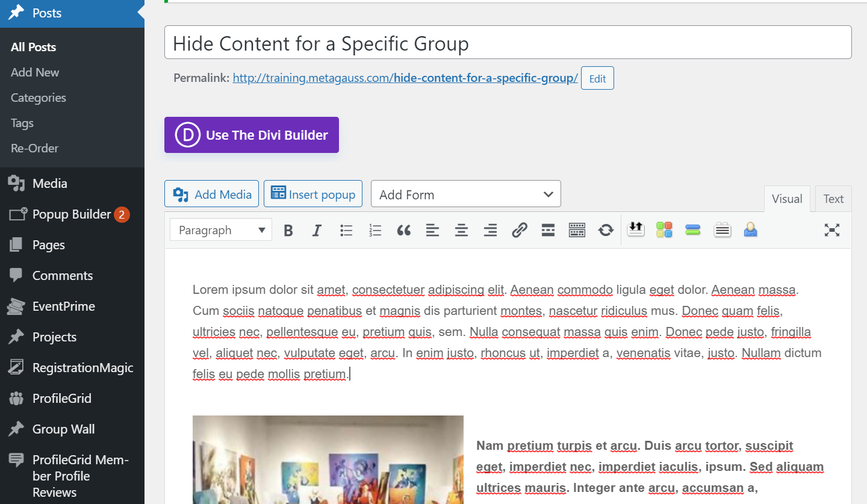Click into the post title field
This screenshot has height=504, width=867.
(x=508, y=43)
